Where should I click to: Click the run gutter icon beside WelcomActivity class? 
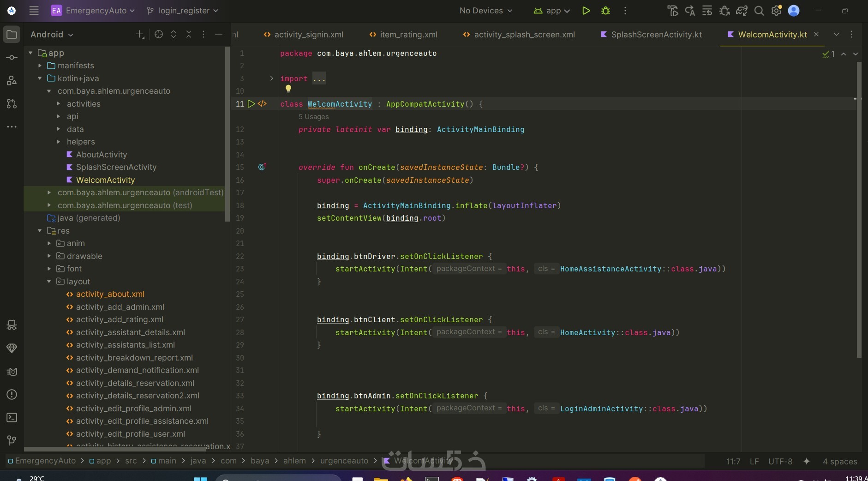pyautogui.click(x=251, y=104)
